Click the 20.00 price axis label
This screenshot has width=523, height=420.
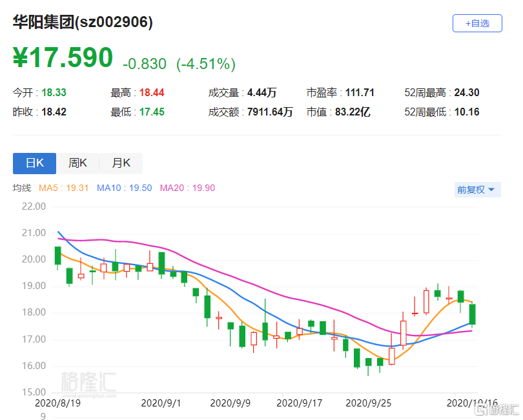tap(34, 259)
